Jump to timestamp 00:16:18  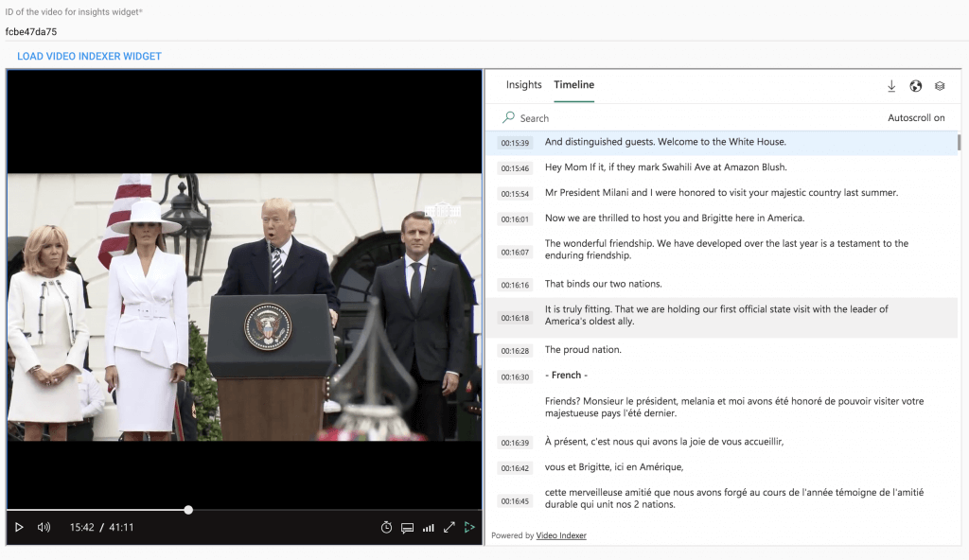515,318
